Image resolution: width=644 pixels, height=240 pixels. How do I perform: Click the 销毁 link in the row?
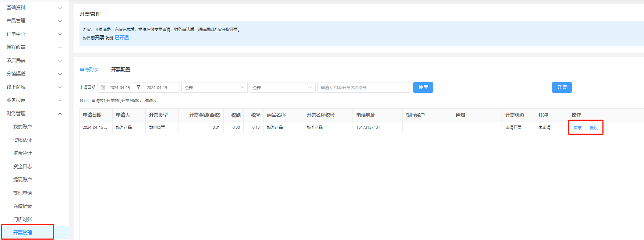point(593,128)
